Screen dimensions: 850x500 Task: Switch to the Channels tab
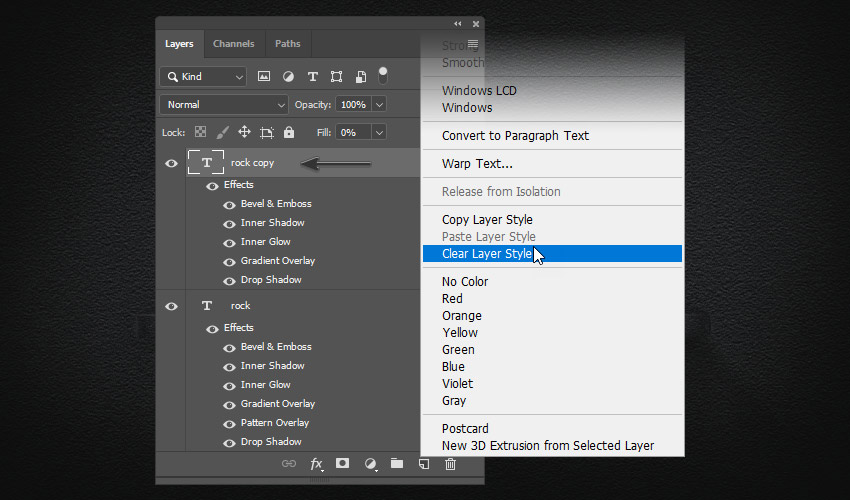(x=234, y=44)
